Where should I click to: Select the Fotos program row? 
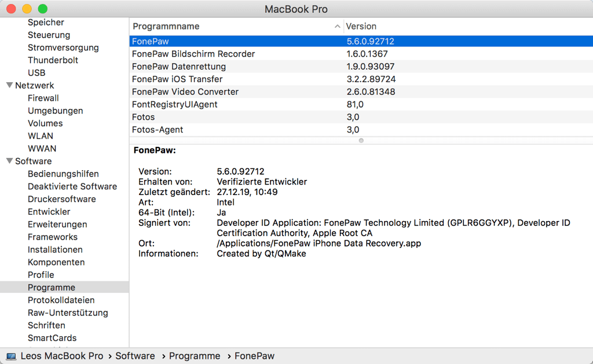click(x=361, y=117)
